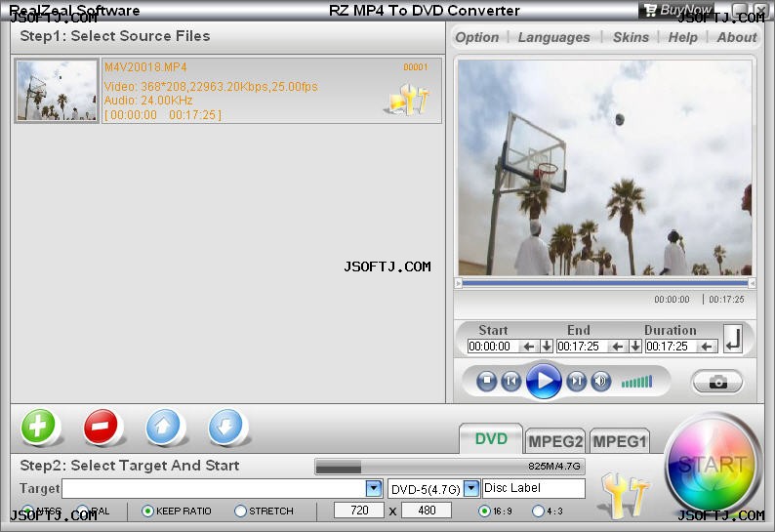Open the Languages menu
The width and height of the screenshot is (775, 532).
click(554, 37)
